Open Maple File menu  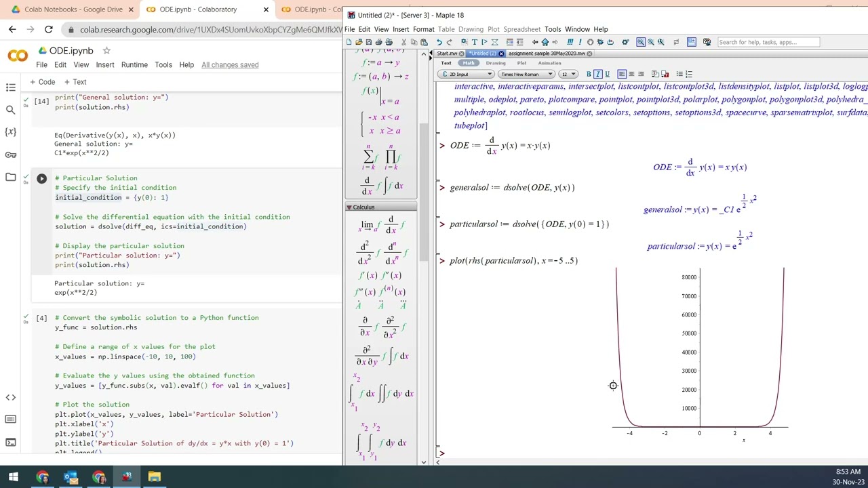(349, 29)
